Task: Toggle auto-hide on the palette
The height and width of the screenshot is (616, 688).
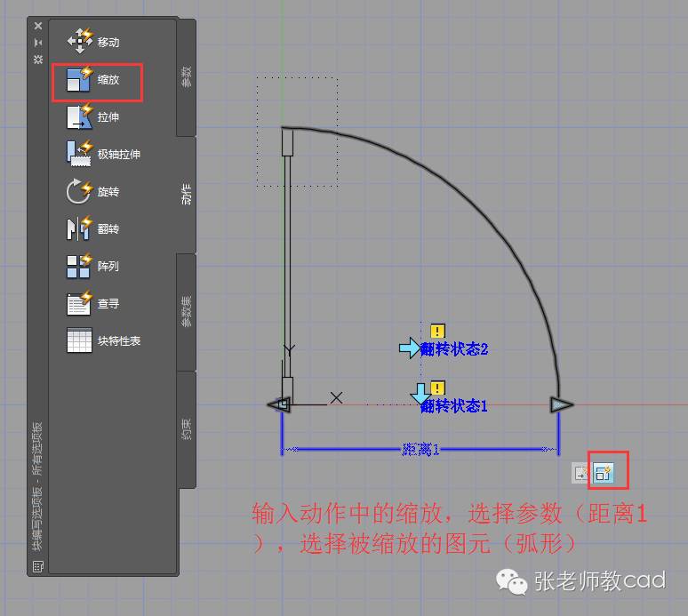Action: coord(38,42)
